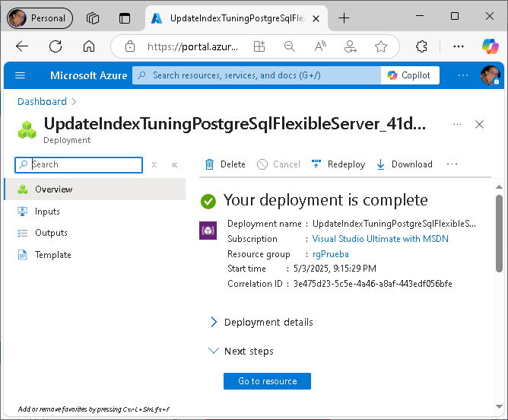The height and width of the screenshot is (420, 508).
Task: Click the scrollbar up arrow
Action: coord(499,187)
